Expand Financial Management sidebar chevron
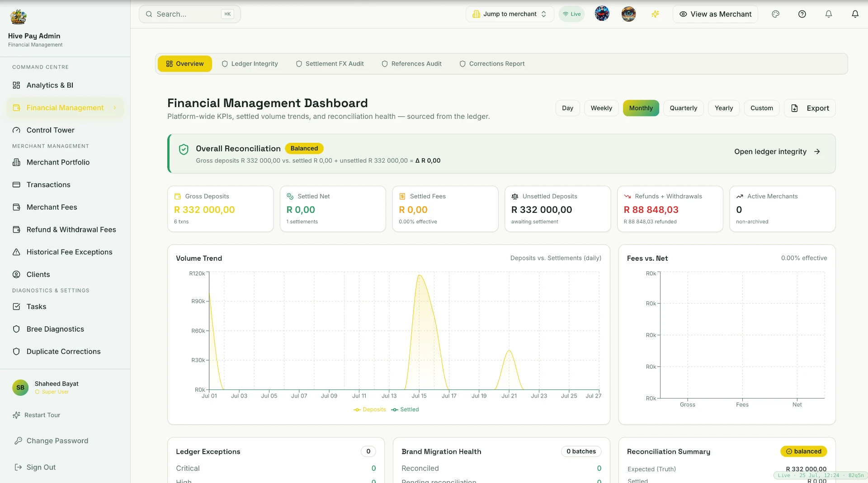The height and width of the screenshot is (483, 868). 115,108
